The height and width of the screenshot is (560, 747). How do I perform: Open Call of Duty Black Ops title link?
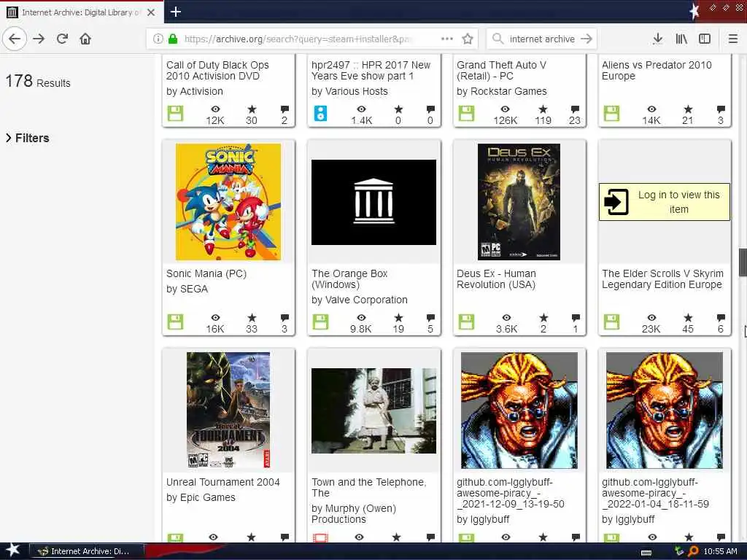[x=217, y=71]
